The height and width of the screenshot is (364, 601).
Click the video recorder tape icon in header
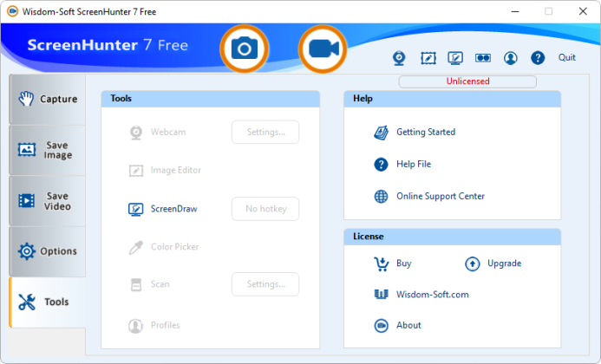483,58
